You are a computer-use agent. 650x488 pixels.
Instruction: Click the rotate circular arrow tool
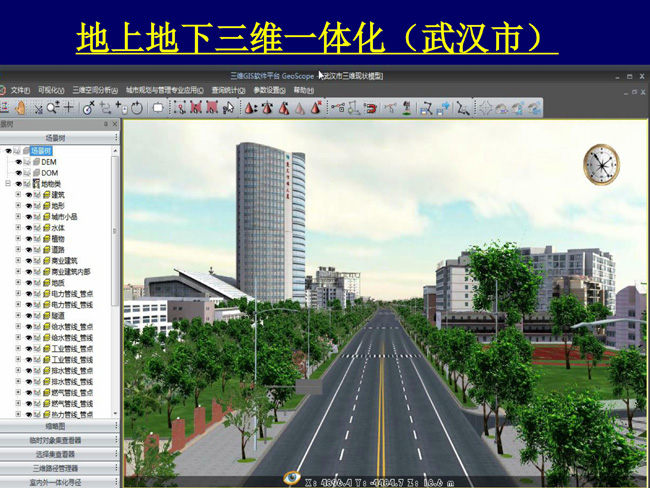(x=136, y=108)
